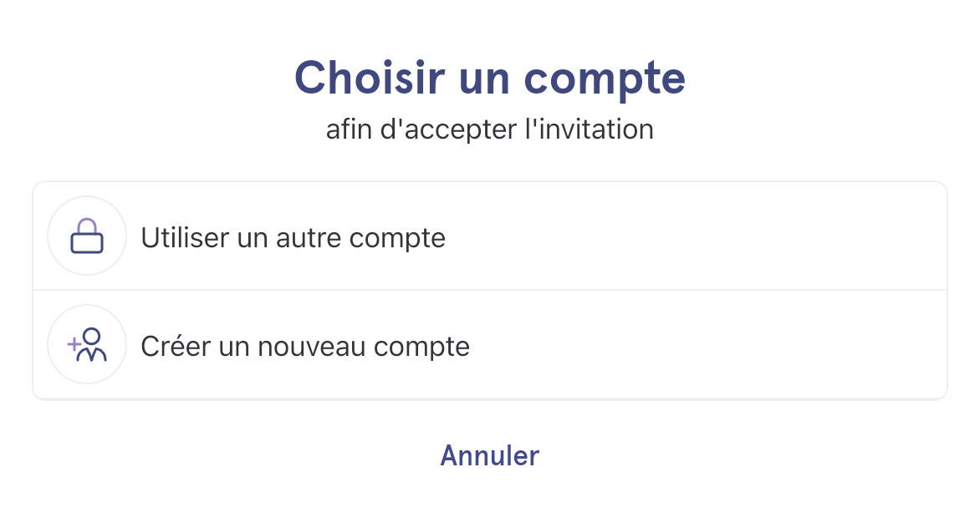Click the add-user icon with plus sign

click(87, 344)
